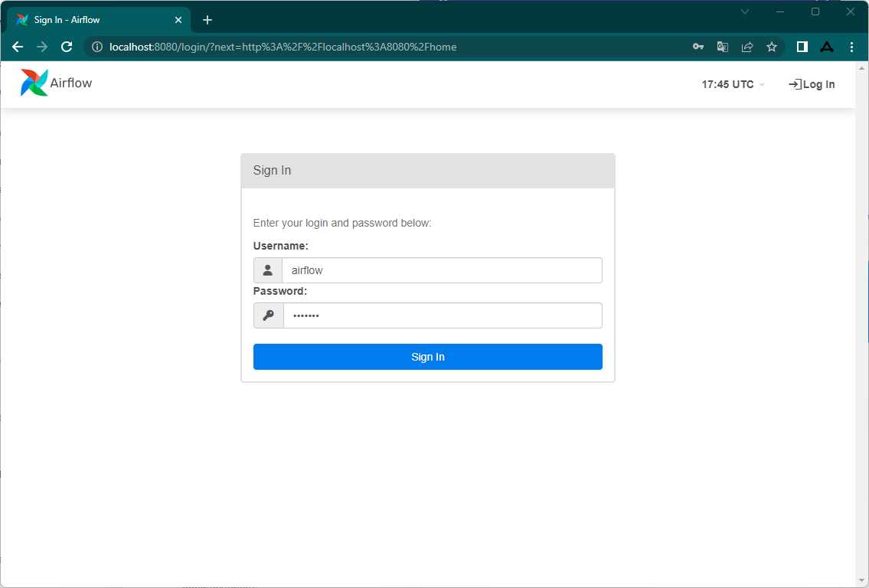Viewport: 869px width, 588px height.
Task: Open tab search chevron in title bar
Action: tap(745, 11)
